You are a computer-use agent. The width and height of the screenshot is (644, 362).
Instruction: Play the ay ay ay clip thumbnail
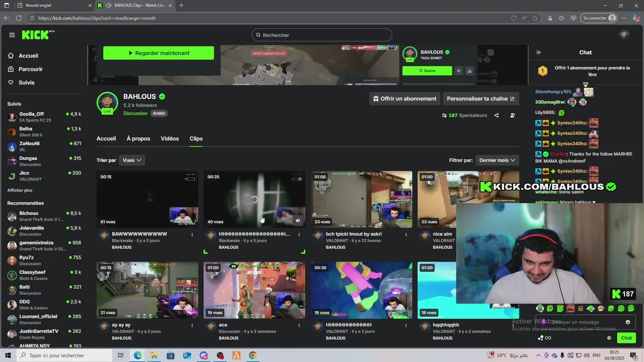pyautogui.click(x=147, y=290)
